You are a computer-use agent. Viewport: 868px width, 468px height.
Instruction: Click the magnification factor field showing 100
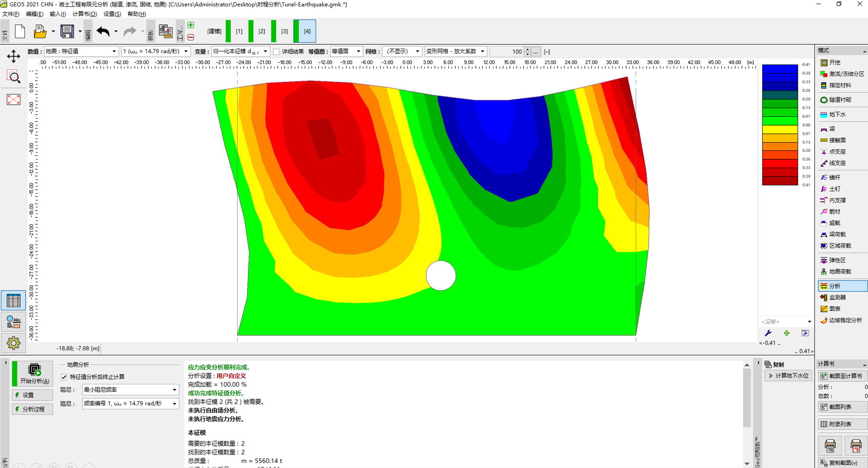pos(507,51)
